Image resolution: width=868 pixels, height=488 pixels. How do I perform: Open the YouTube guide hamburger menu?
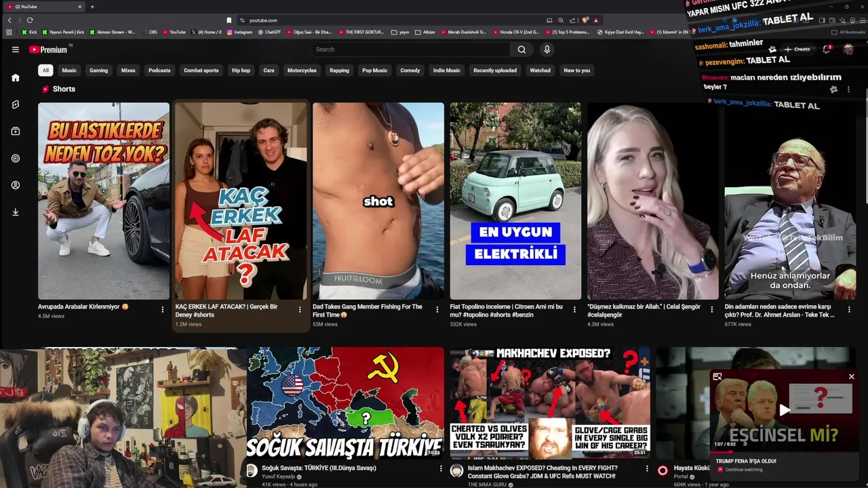tap(15, 49)
